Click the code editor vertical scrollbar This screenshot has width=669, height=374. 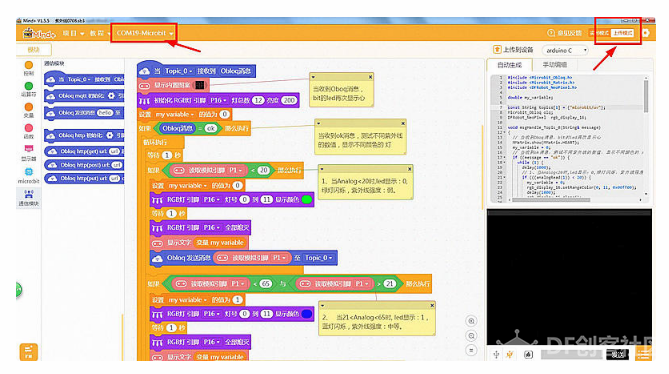[646, 96]
